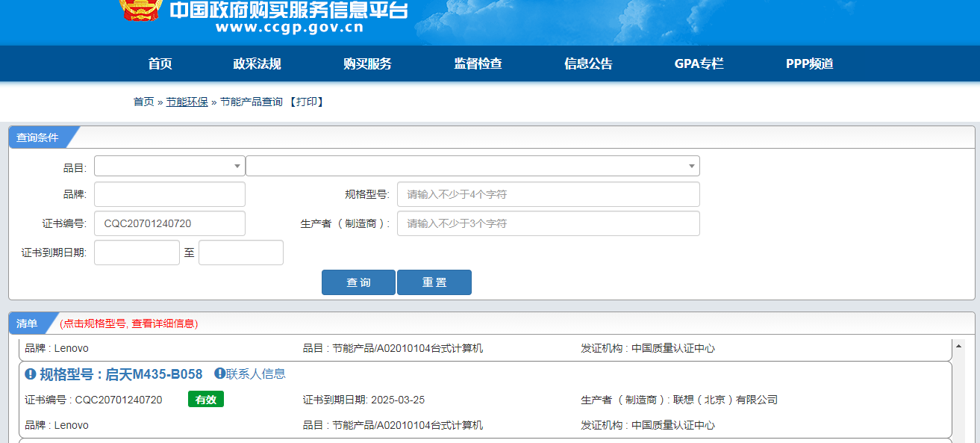Expand the first 品目 dropdown
Viewport: 980px width, 443px height.
pyautogui.click(x=169, y=166)
